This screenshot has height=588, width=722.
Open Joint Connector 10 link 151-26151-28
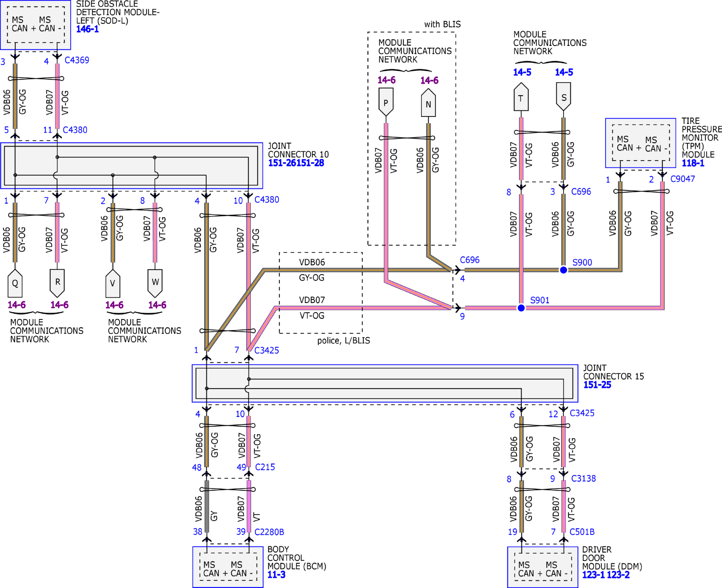pos(296,163)
